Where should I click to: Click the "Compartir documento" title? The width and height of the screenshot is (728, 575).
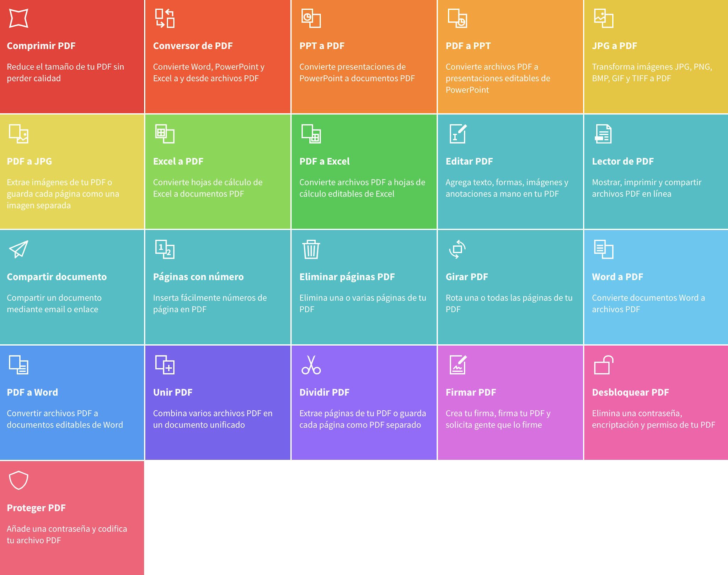pos(57,277)
